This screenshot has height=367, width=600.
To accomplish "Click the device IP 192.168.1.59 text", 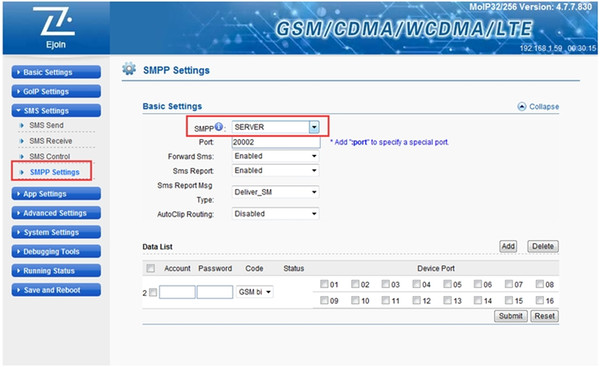I will coord(541,48).
